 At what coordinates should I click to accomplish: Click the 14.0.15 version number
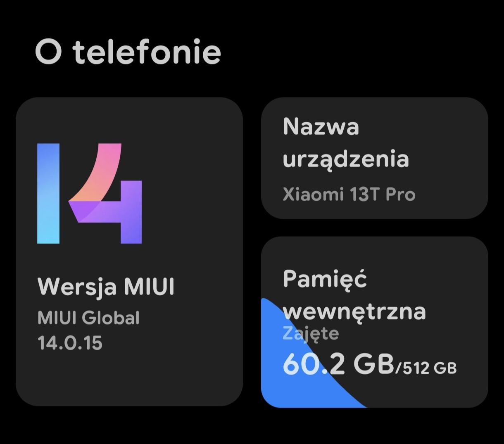[69, 343]
